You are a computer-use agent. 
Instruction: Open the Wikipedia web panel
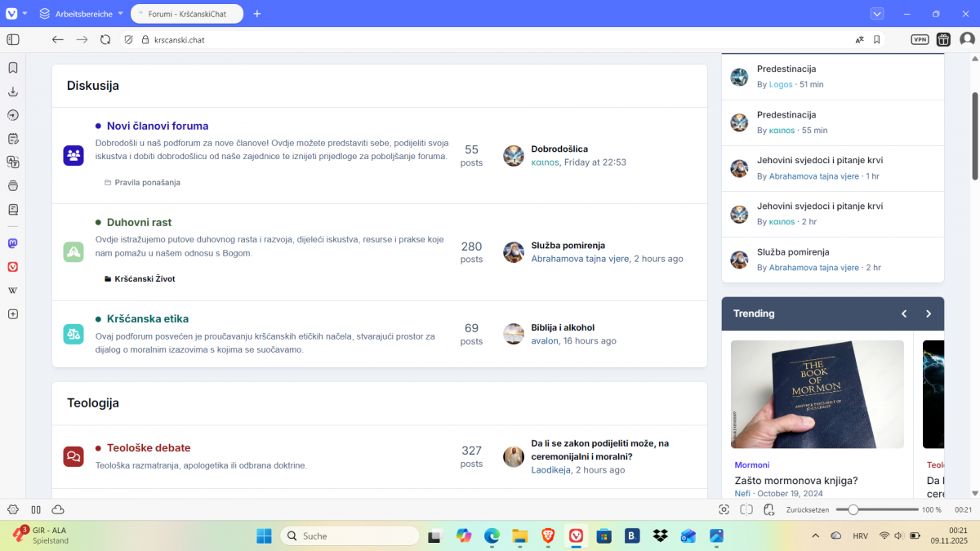pyautogui.click(x=13, y=290)
